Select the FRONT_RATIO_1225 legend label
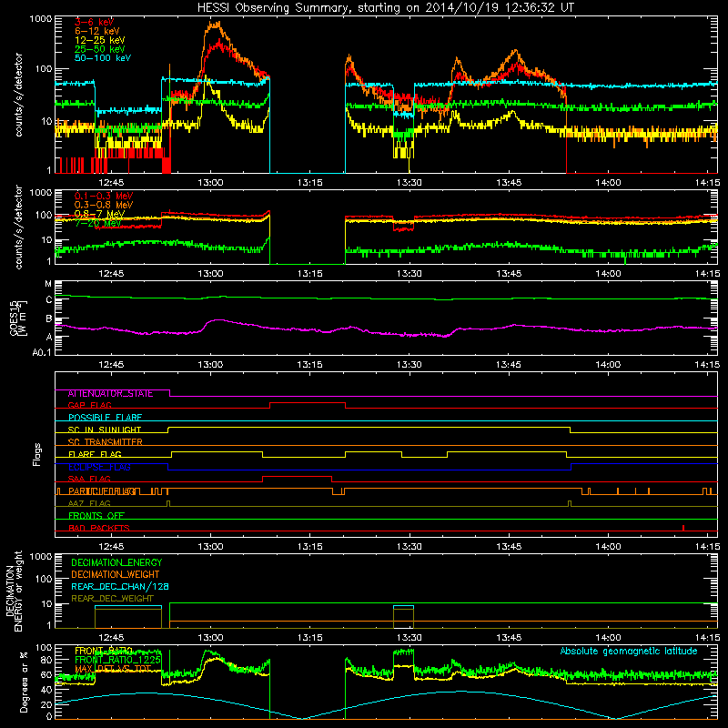Screen dimensions: 728x728 coord(118,660)
